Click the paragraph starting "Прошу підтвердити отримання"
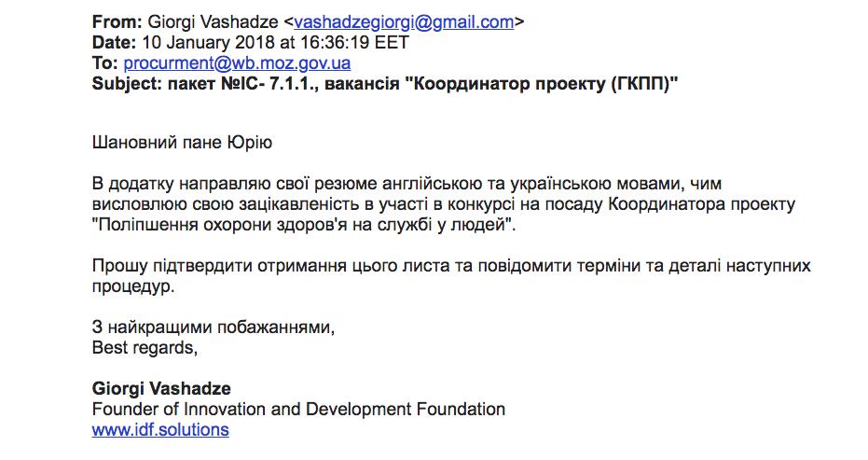 tap(448, 266)
